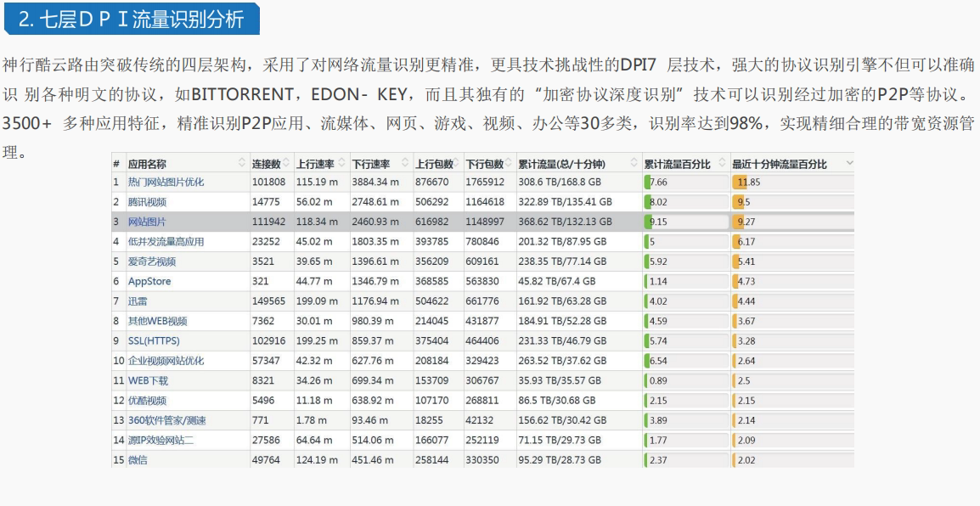Click downlink rate cell 3884.34 m
Screen dimensions: 980x506
click(375, 182)
